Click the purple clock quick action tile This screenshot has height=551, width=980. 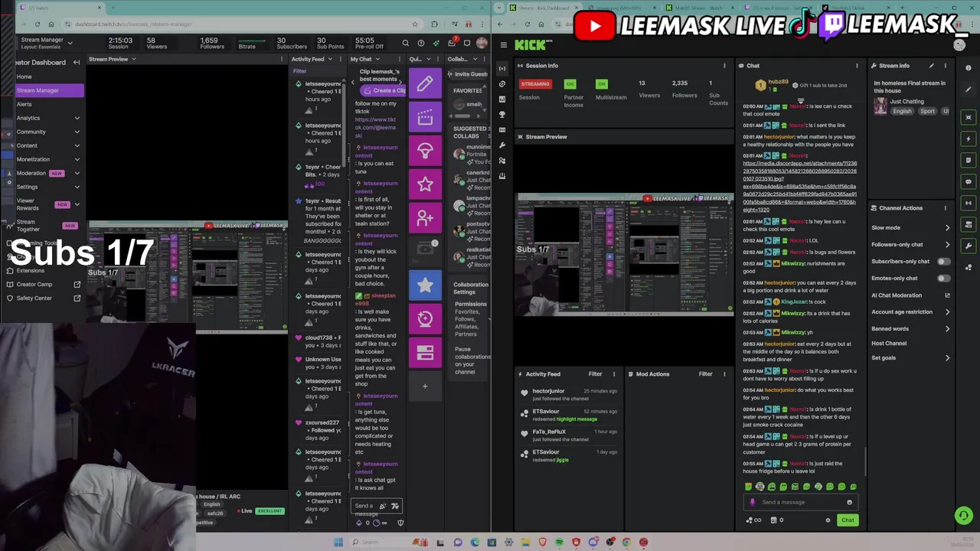(x=425, y=318)
